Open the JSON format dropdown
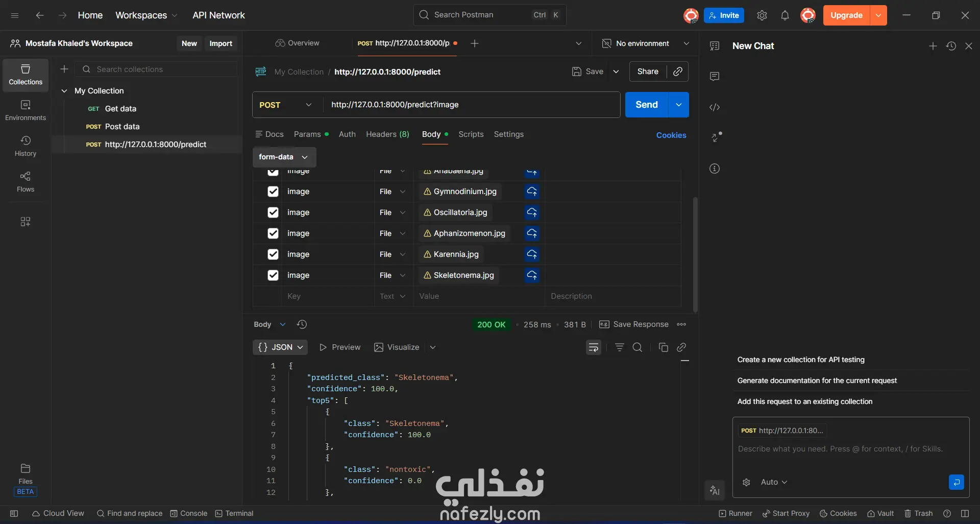Viewport: 980px width, 524px height. tap(280, 347)
